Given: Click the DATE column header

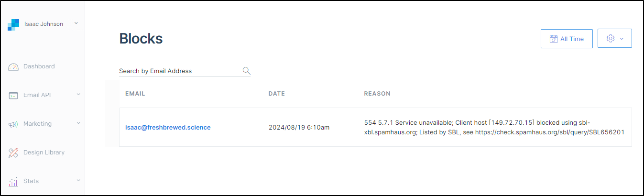Looking at the screenshot, I should (276, 94).
